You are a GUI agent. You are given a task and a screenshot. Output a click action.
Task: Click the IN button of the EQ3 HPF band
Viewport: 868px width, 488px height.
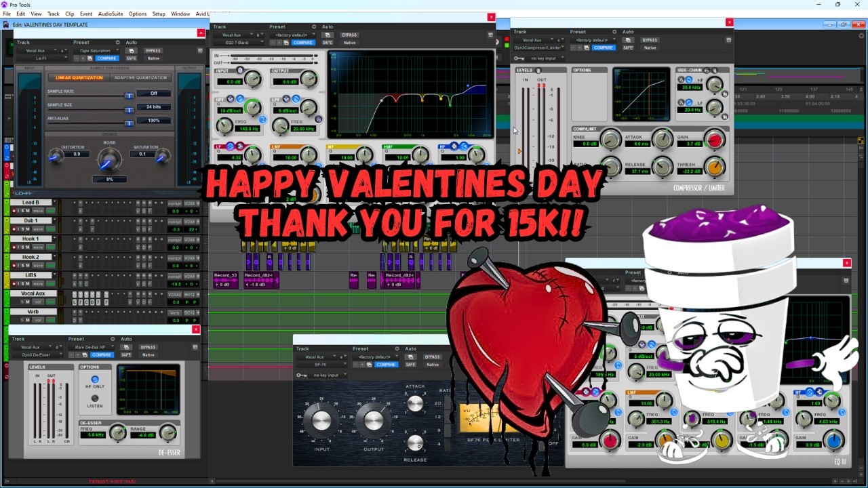(262, 119)
